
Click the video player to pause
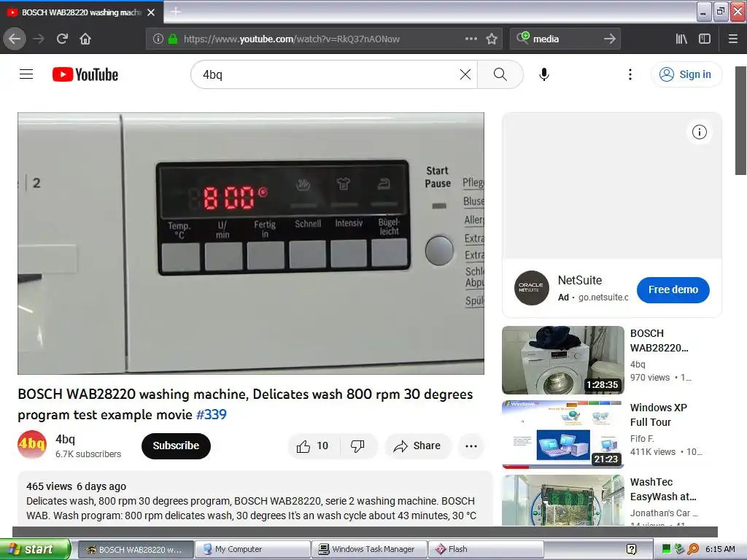click(x=251, y=244)
